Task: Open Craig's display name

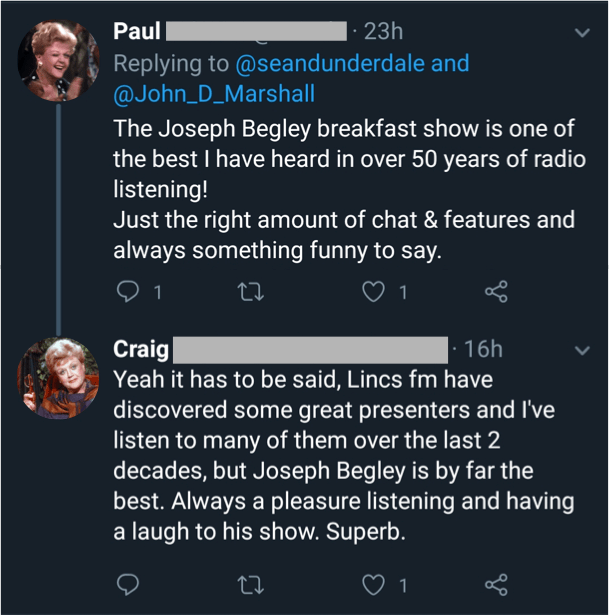Action: [141, 349]
